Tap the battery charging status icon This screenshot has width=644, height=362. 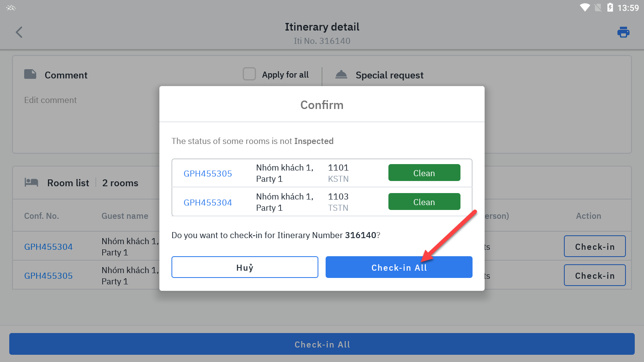610,8
